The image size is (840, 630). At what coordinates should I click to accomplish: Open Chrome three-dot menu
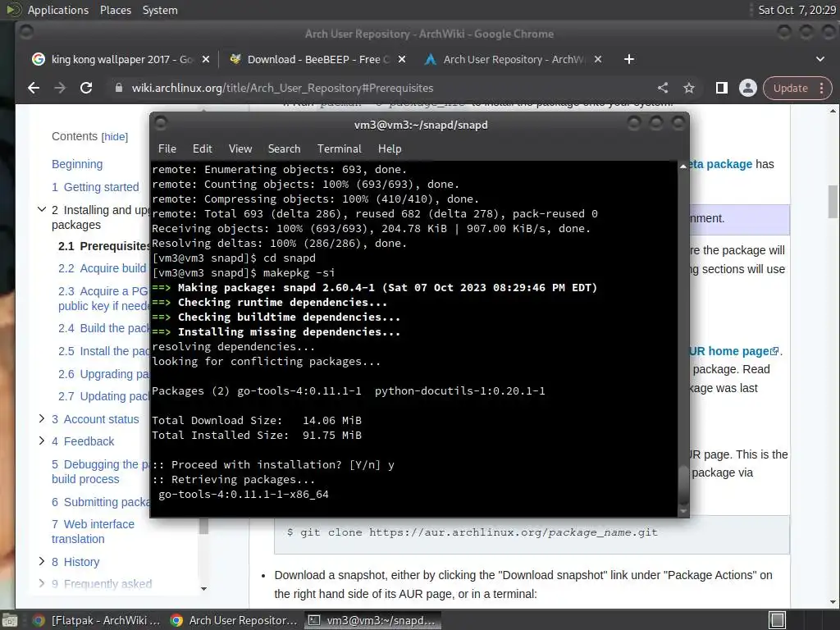[822, 89]
